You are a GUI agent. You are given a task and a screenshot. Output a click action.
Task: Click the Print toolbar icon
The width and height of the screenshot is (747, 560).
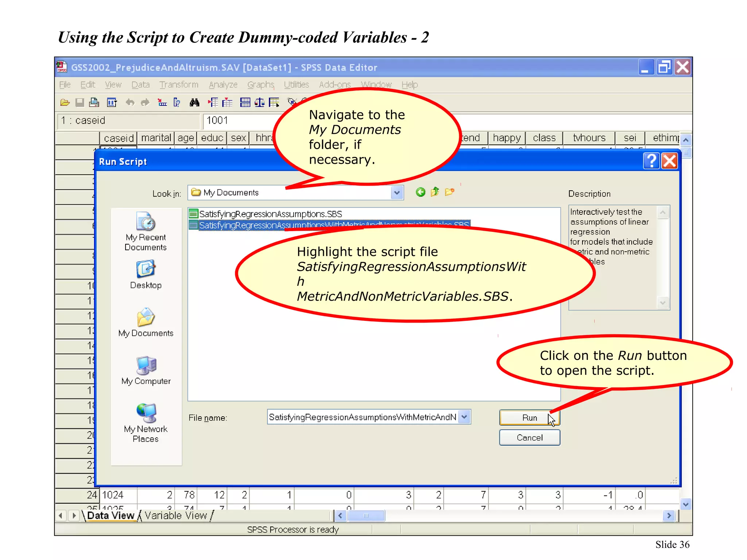coord(94,103)
